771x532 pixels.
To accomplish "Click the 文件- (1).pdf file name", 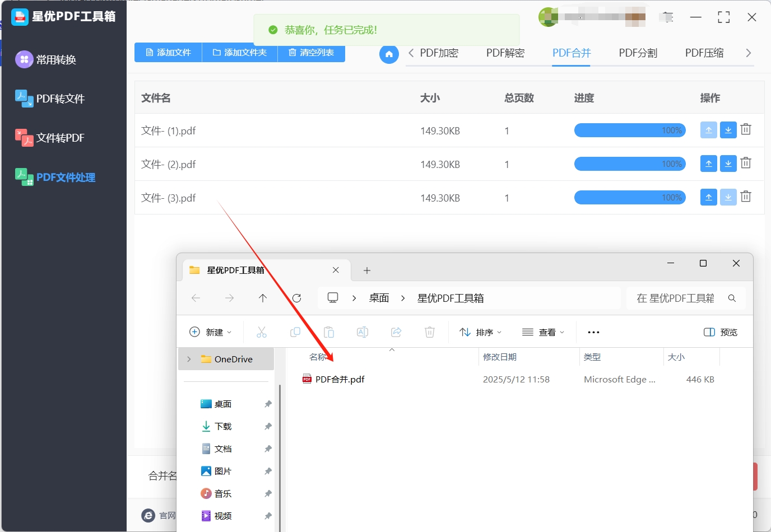I will (x=168, y=130).
